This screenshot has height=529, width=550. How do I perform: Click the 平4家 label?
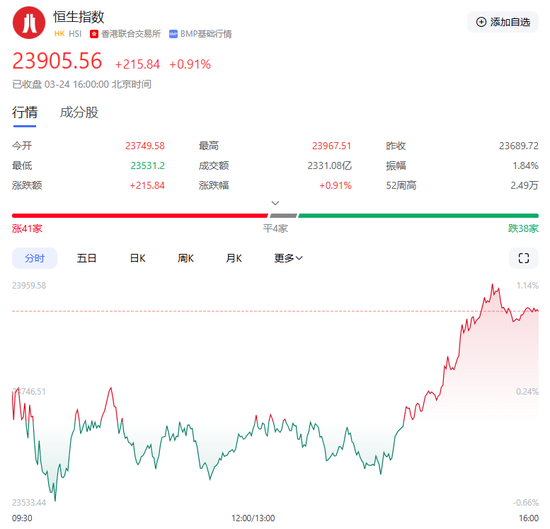coord(275,229)
